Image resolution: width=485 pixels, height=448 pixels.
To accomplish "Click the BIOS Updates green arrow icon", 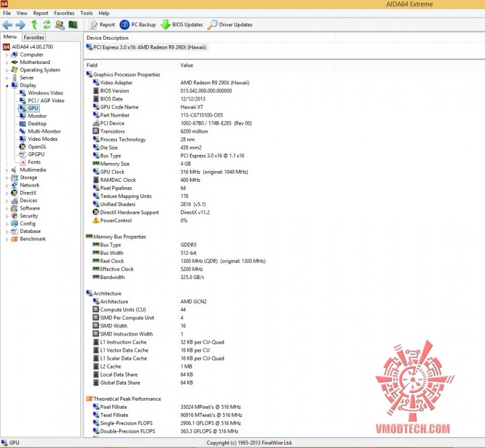I will (166, 25).
